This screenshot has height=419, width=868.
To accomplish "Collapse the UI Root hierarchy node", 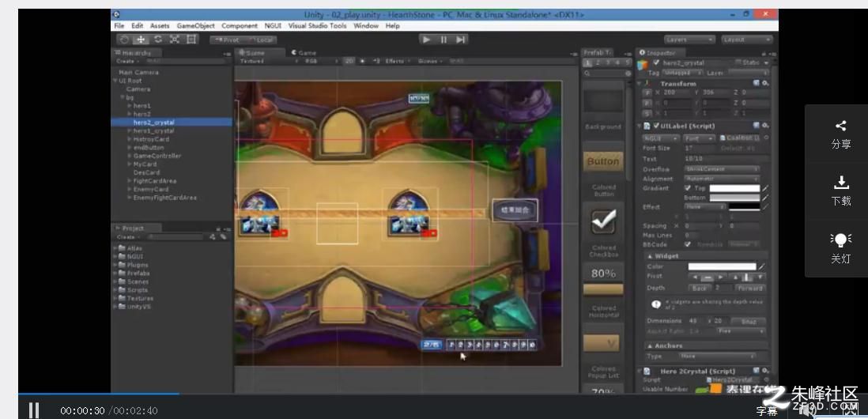I will coord(115,81).
